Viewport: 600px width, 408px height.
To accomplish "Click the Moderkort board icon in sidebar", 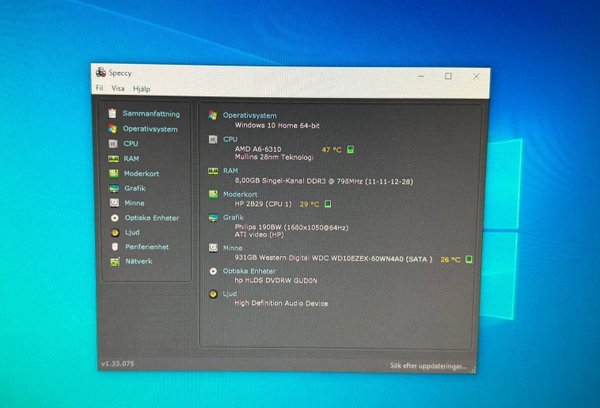I will pos(114,173).
